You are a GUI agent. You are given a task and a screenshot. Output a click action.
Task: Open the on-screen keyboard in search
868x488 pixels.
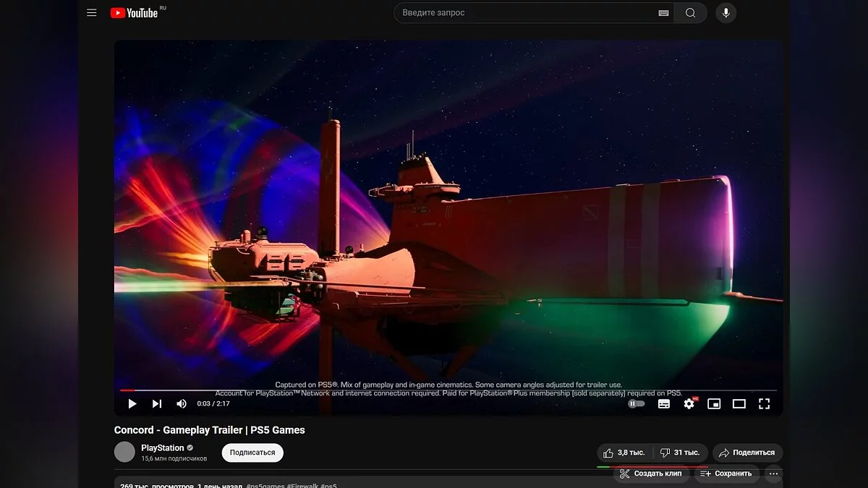point(663,13)
